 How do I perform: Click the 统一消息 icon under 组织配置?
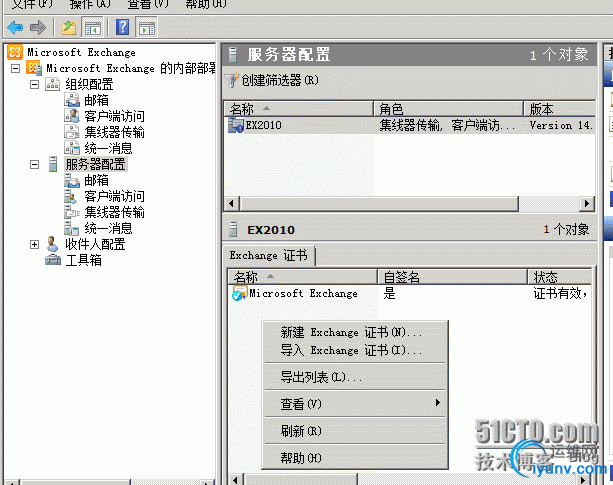tap(72, 148)
